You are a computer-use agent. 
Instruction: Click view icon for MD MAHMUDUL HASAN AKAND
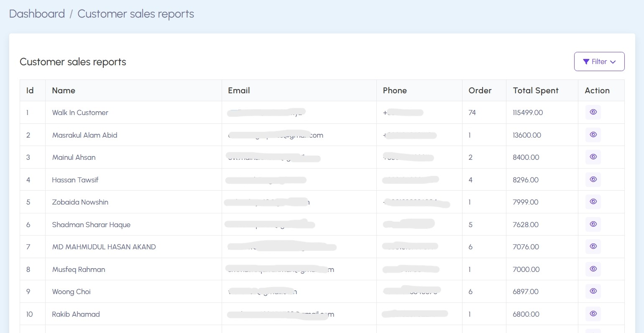pos(593,246)
